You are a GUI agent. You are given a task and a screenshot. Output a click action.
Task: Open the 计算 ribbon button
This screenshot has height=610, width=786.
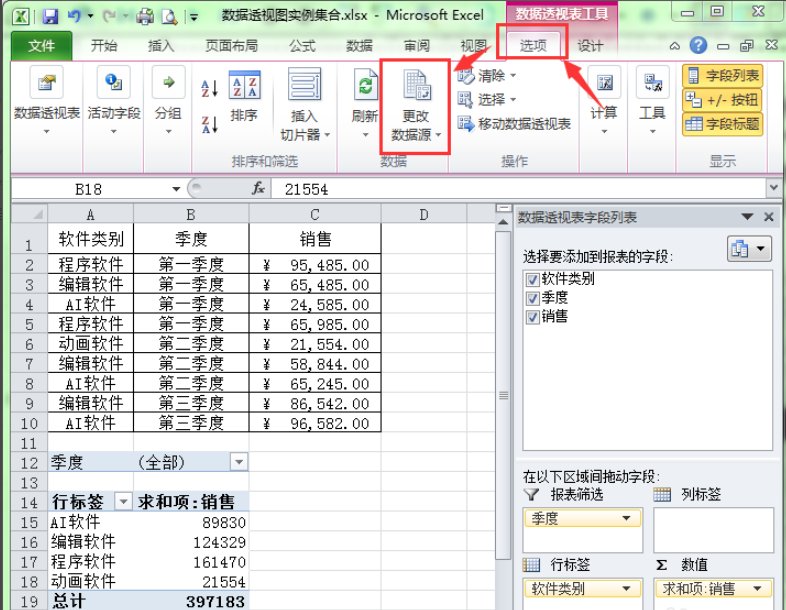pyautogui.click(x=604, y=101)
